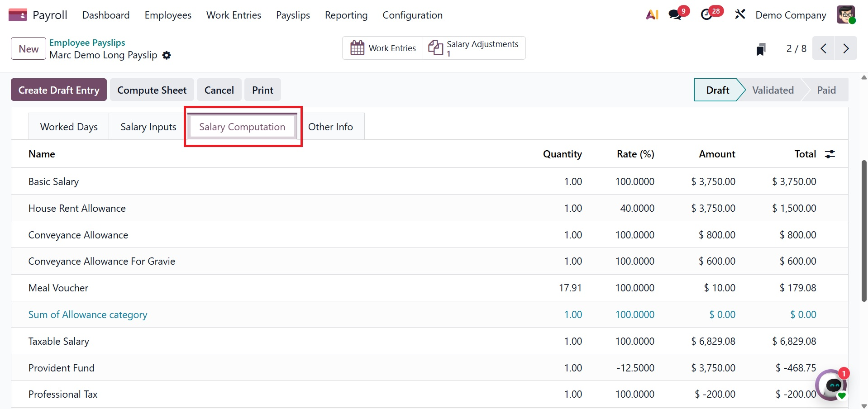This screenshot has width=868, height=409.
Task: Open the live chat bubble widget
Action: (832, 385)
